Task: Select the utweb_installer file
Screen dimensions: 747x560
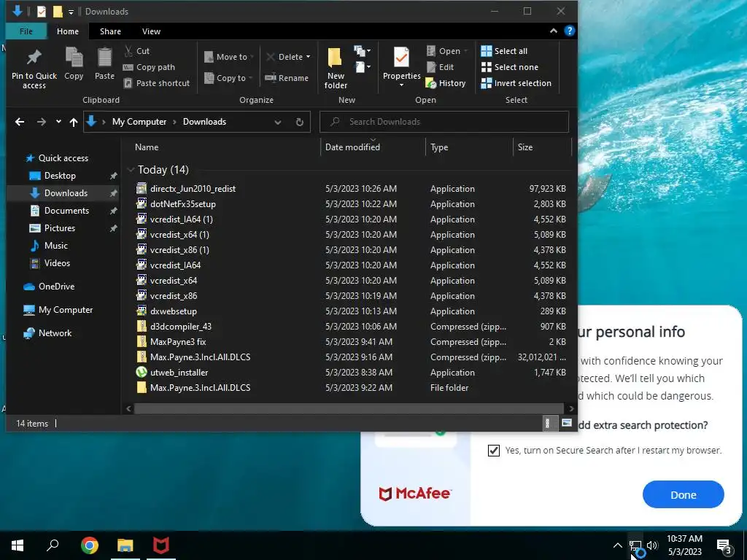Action: click(x=179, y=373)
